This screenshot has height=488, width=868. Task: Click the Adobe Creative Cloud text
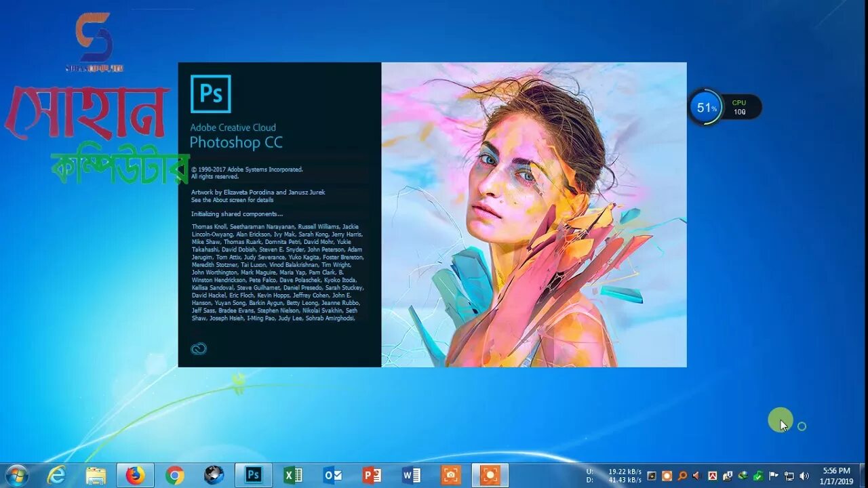233,127
